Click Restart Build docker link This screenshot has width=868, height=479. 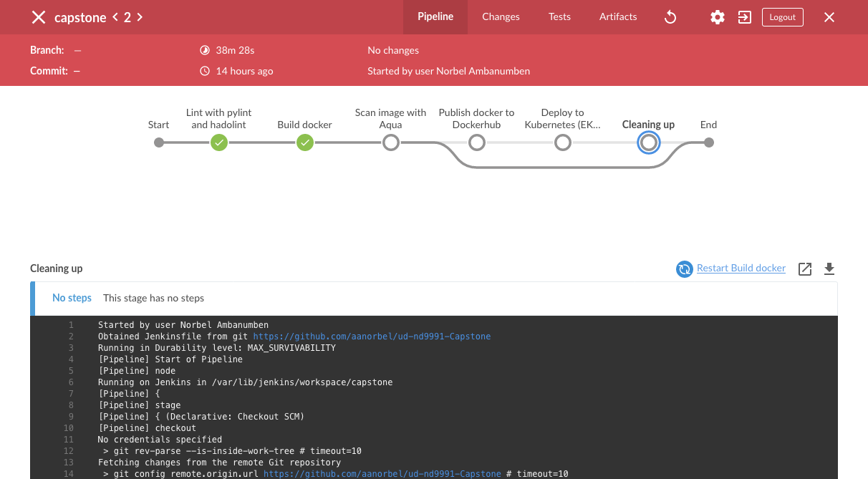pyautogui.click(x=741, y=268)
